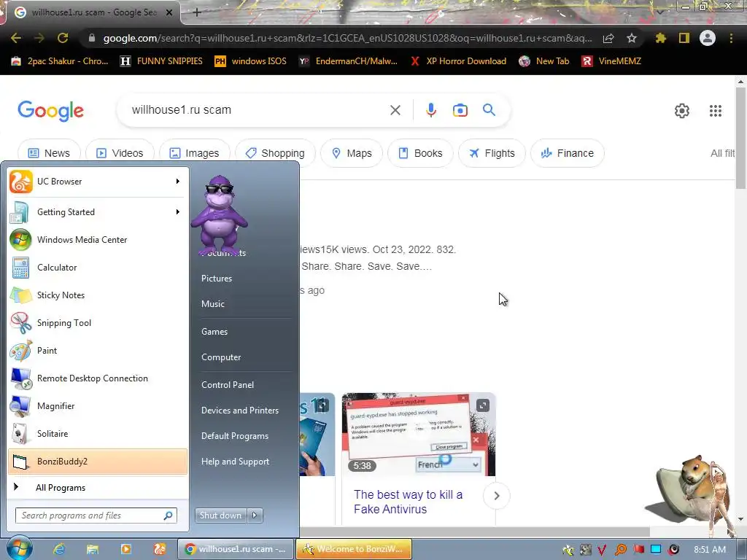
Task: Click the Windows Start orb
Action: (19, 548)
